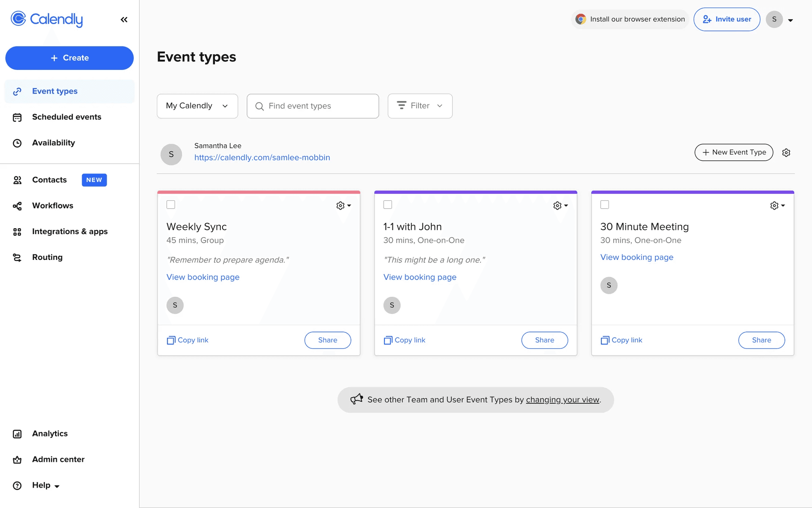This screenshot has height=508, width=812.
Task: Click the Workflows sidebar icon
Action: (x=17, y=206)
